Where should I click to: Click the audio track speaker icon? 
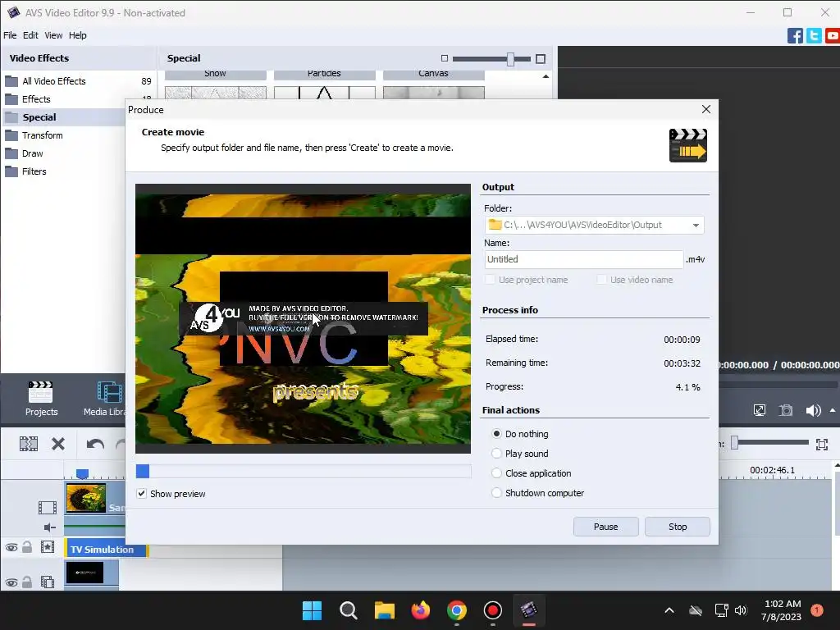[50, 527]
